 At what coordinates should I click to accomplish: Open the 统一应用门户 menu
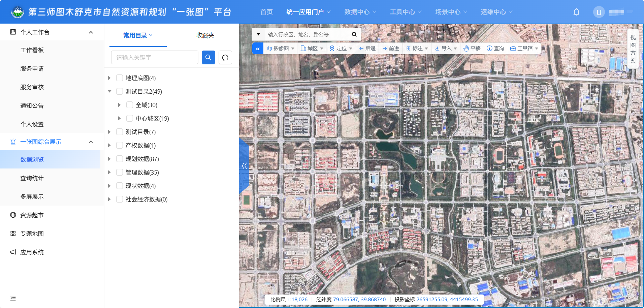click(x=308, y=12)
